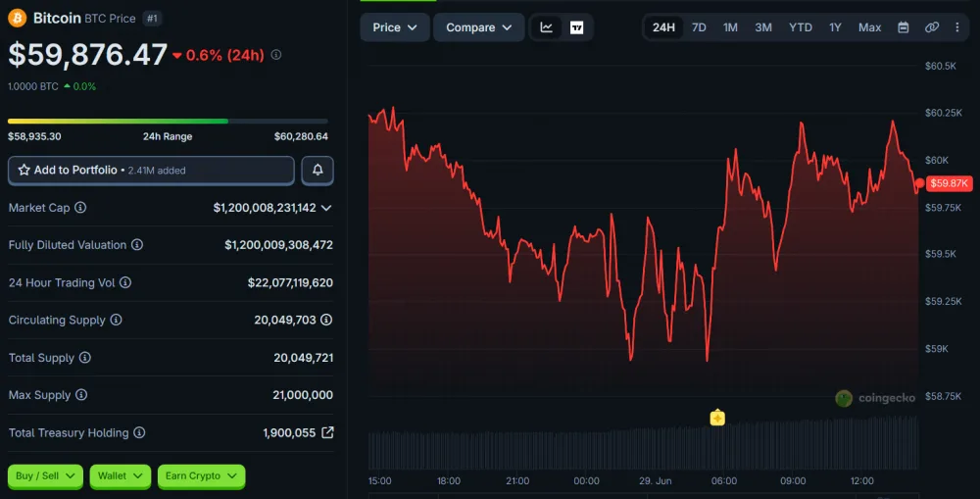Viewport: 980px width, 499px height.
Task: Switch to the line chart view icon
Action: tap(546, 27)
